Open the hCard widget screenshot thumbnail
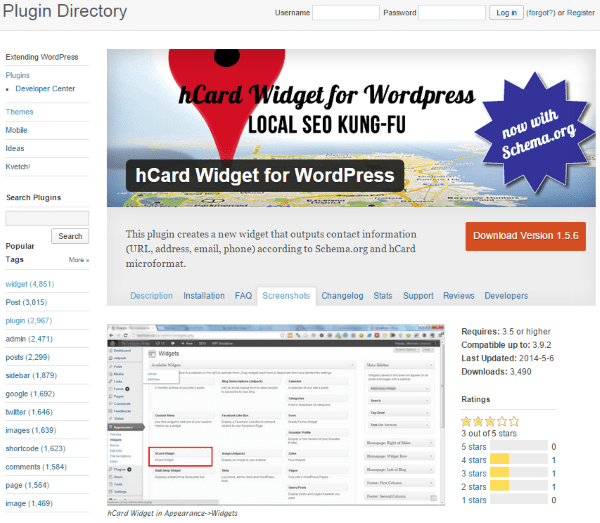600x523 pixels. [276, 415]
